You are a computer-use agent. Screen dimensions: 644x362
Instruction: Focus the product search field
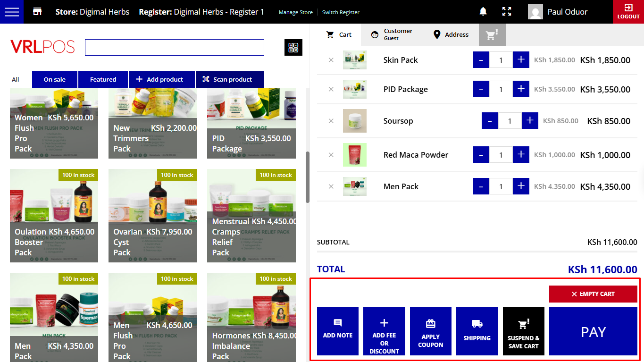click(x=174, y=48)
